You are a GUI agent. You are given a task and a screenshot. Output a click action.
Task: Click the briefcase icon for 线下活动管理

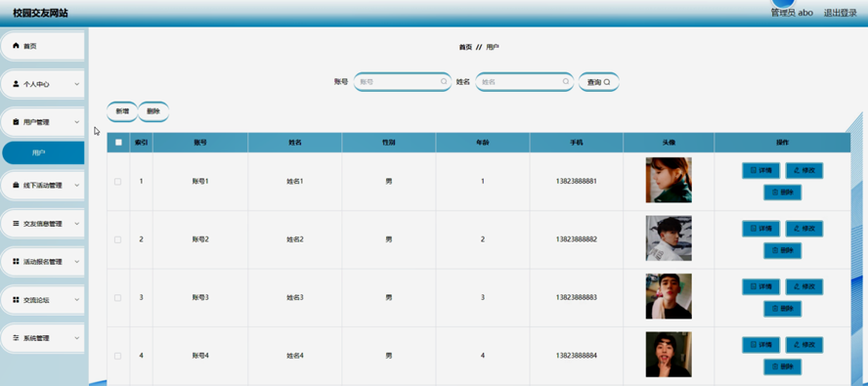coord(16,186)
